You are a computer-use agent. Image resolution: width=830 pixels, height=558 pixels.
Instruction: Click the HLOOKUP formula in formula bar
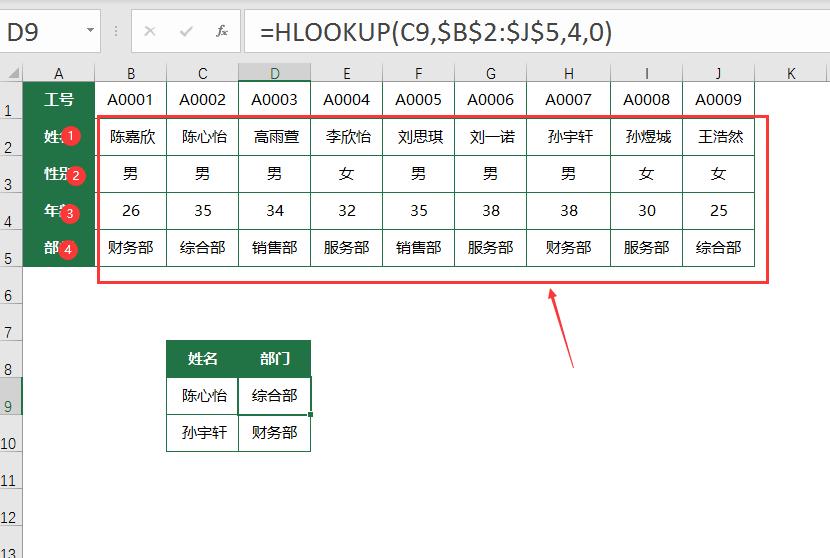[436, 32]
